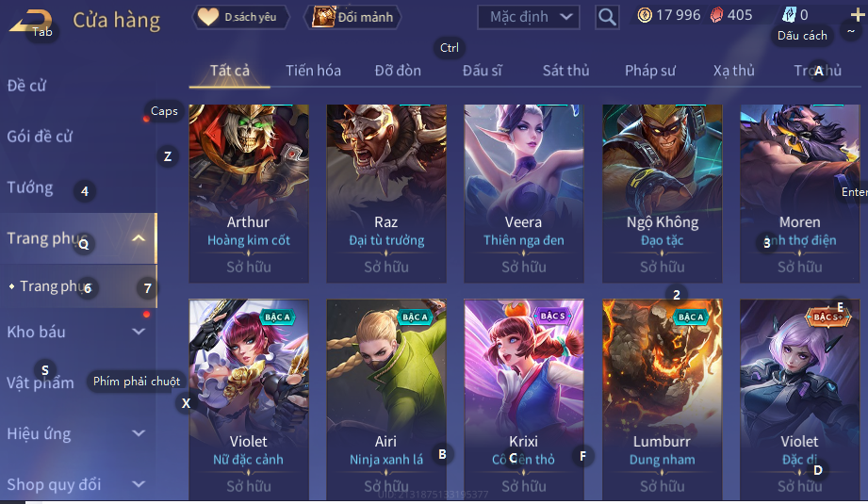Collapse the Trang phục sidebar section
868x504 pixels.
click(139, 238)
